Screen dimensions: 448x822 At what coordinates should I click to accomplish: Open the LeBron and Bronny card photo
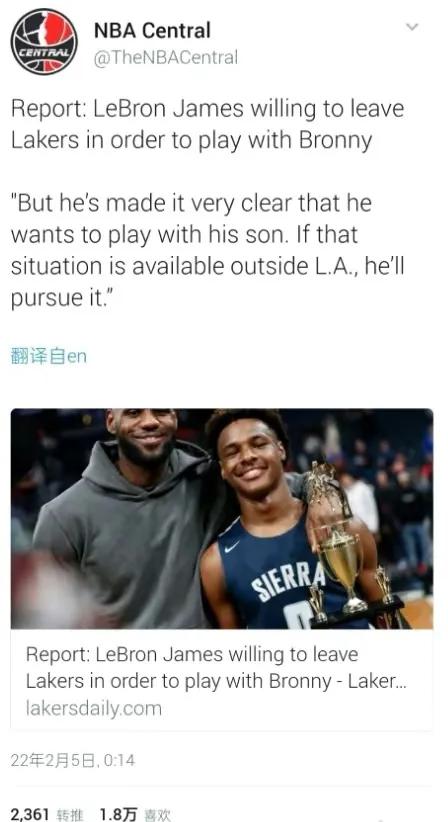click(222, 518)
